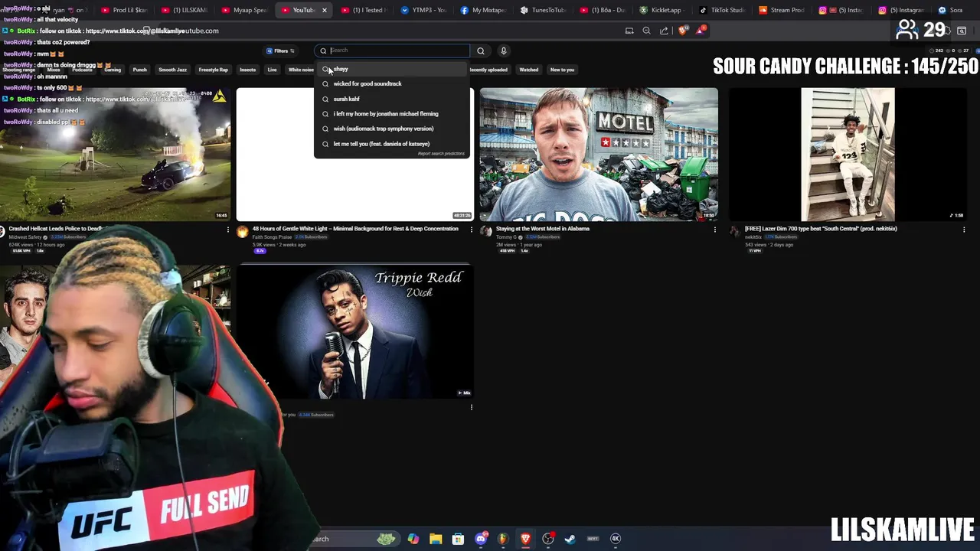Close the active YouTube browser tab
This screenshot has height=551, width=980.
coord(325,10)
